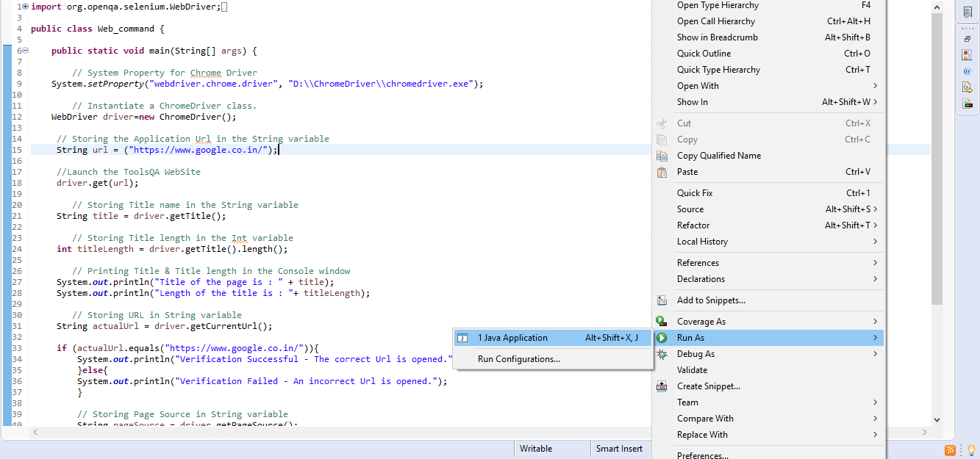Click the Create Snippet icon
Screen dimensions: 980x459
(x=662, y=386)
